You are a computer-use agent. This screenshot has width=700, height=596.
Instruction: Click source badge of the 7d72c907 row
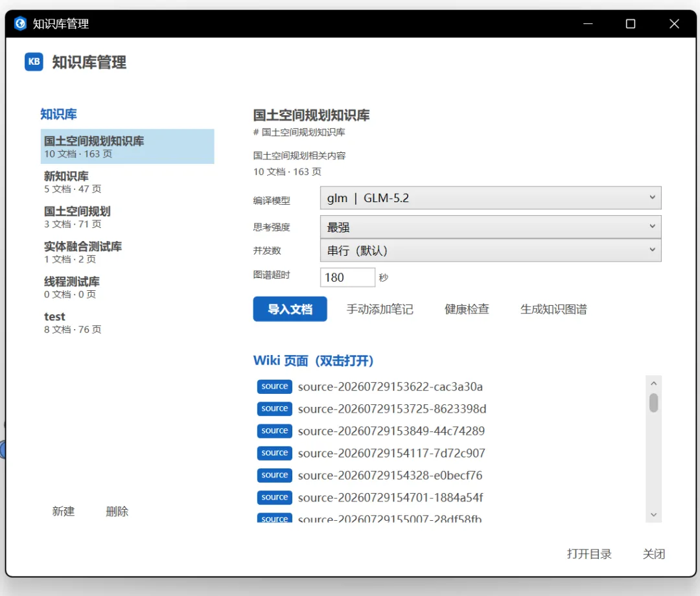(275, 453)
